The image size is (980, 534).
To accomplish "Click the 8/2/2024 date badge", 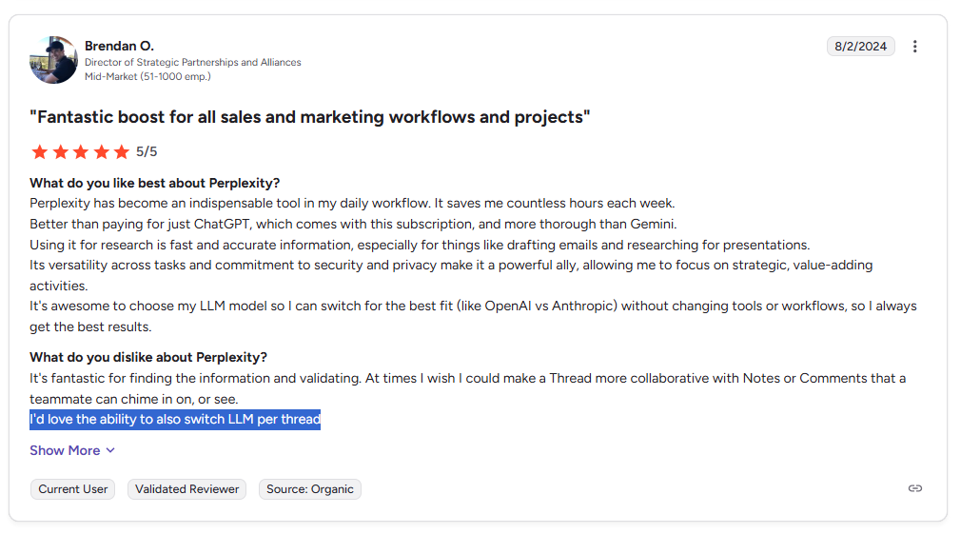I will click(861, 47).
